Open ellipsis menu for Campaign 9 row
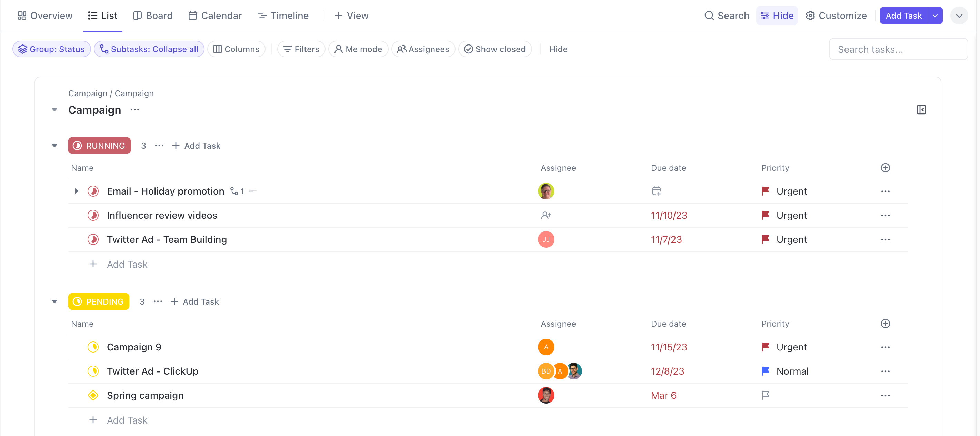Screen dimensions: 980x436 click(x=885, y=347)
